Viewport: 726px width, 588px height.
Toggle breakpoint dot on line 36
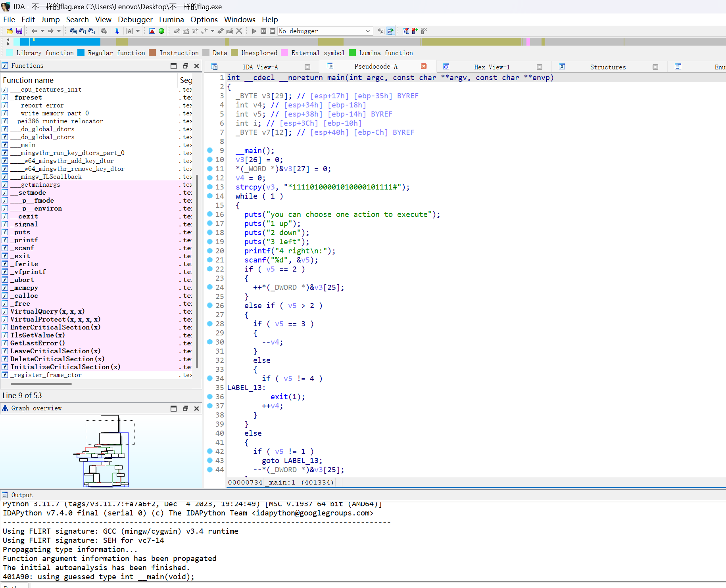(210, 396)
